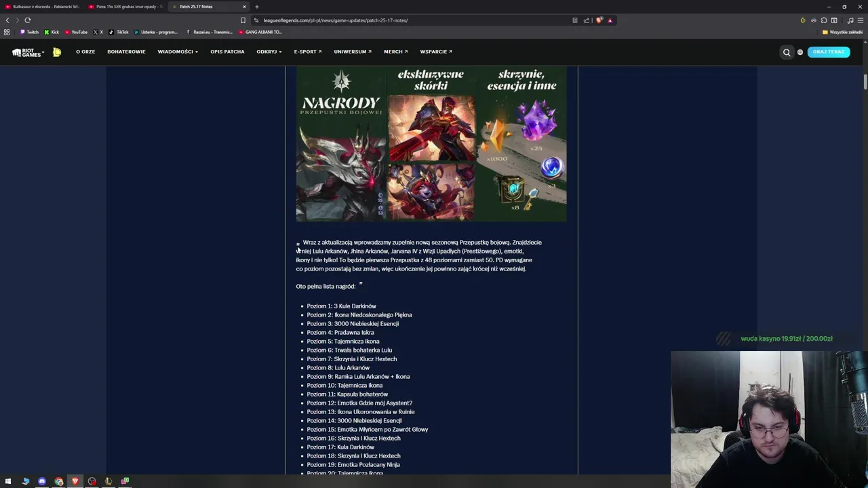868x488 pixels.
Task: Reload the page with the refresh icon
Action: coord(28,20)
